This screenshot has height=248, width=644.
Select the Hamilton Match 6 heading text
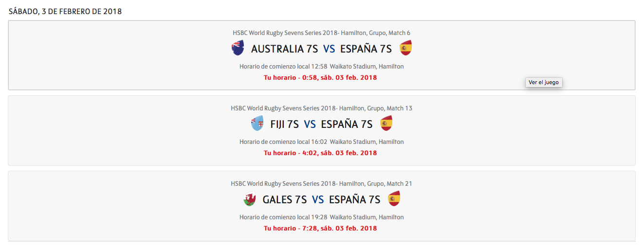[x=321, y=33]
